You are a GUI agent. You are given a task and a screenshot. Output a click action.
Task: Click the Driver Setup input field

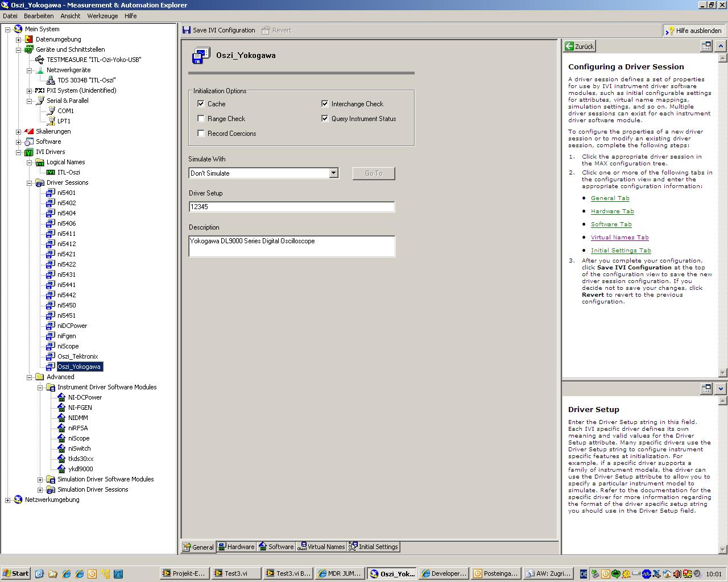coord(292,207)
